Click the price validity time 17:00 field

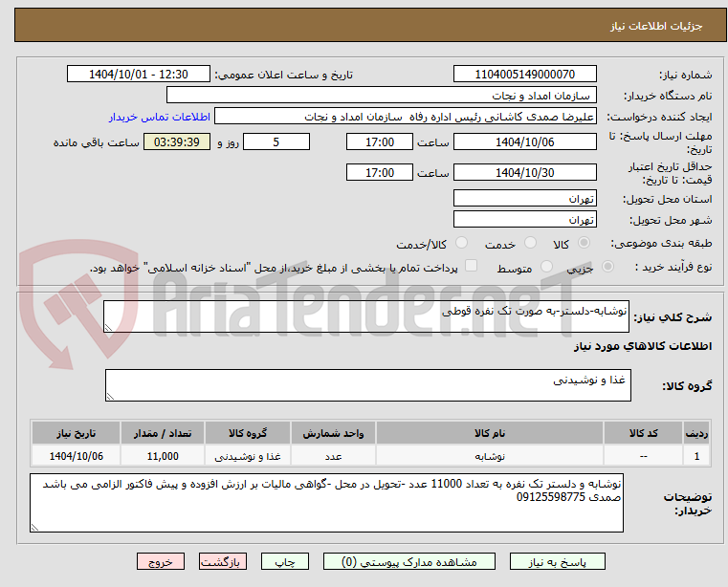coord(380,173)
